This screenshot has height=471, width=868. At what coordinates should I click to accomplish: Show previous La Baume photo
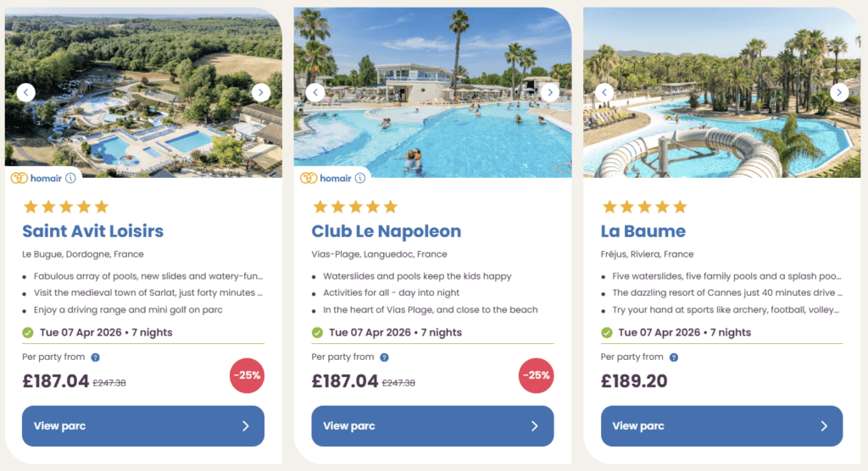[604, 92]
